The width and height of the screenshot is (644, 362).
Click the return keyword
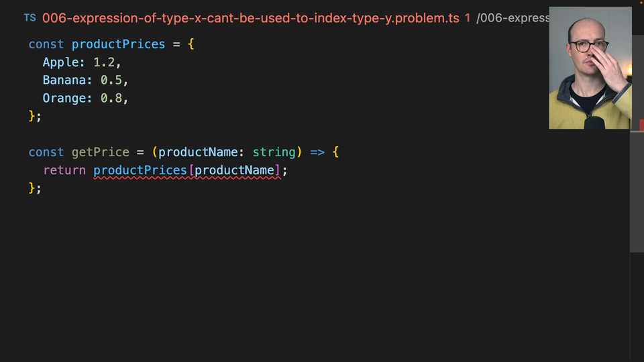point(64,171)
